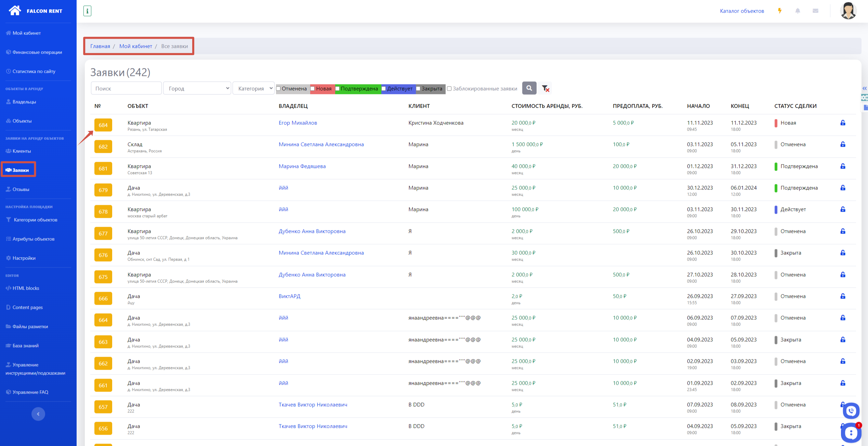
Task: Go to Клиенты in the sidebar
Action: click(x=22, y=151)
